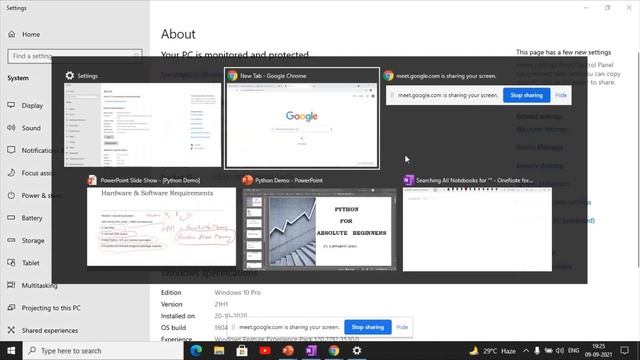This screenshot has height=360, width=640.
Task: Click the 21H1 version value
Action: [x=221, y=304]
